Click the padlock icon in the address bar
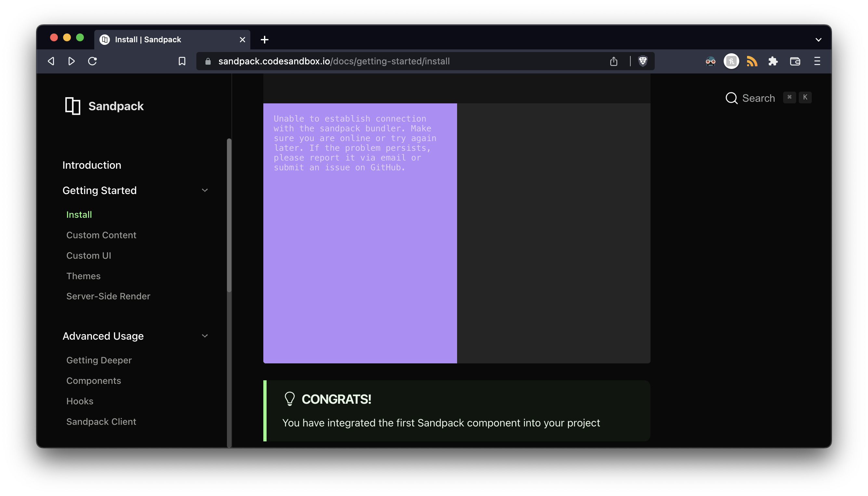This screenshot has width=868, height=496. (x=207, y=61)
